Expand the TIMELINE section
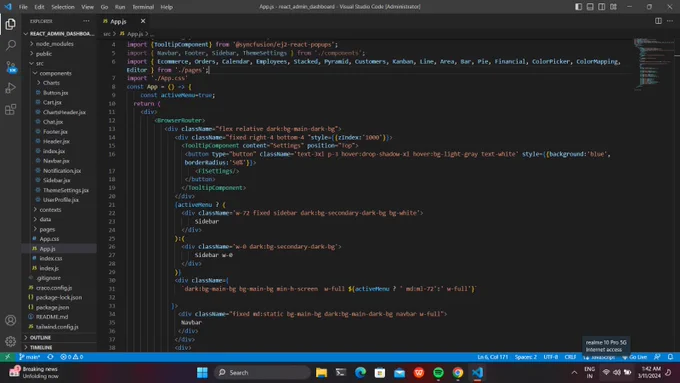 [59, 347]
